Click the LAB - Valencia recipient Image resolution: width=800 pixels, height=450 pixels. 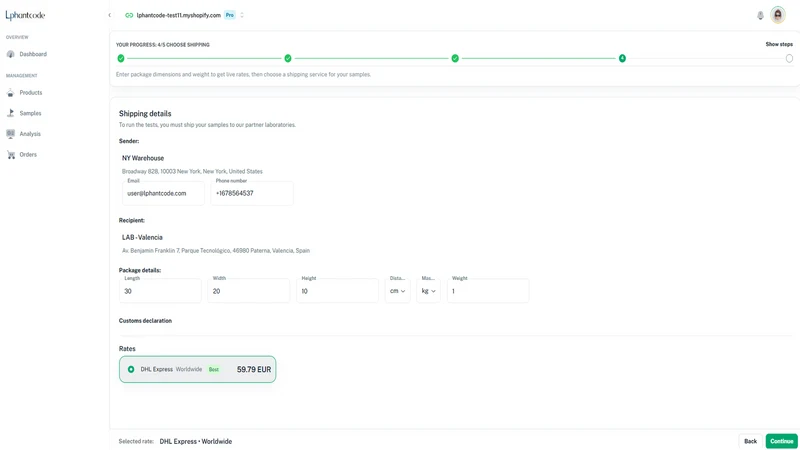[x=142, y=237]
